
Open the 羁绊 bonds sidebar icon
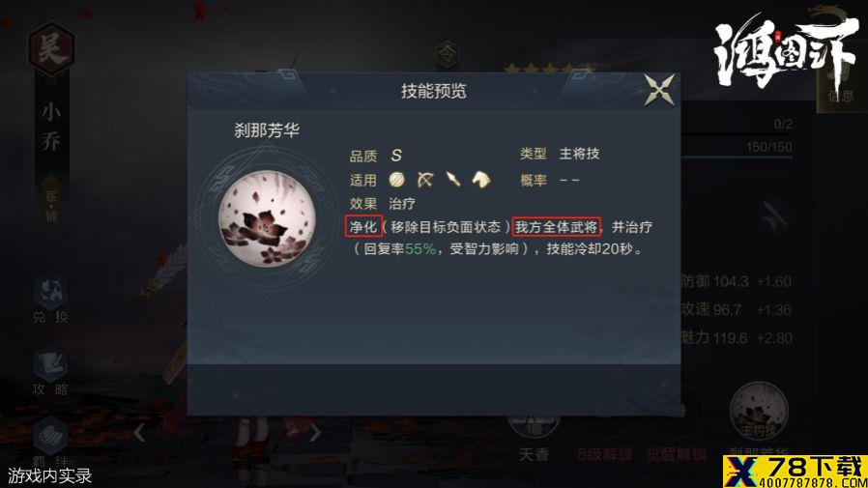[50, 443]
